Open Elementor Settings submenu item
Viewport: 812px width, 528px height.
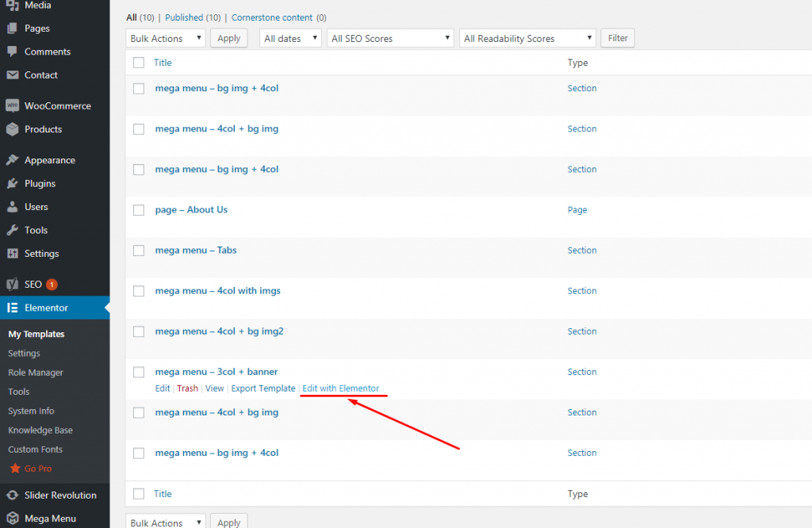tap(24, 353)
